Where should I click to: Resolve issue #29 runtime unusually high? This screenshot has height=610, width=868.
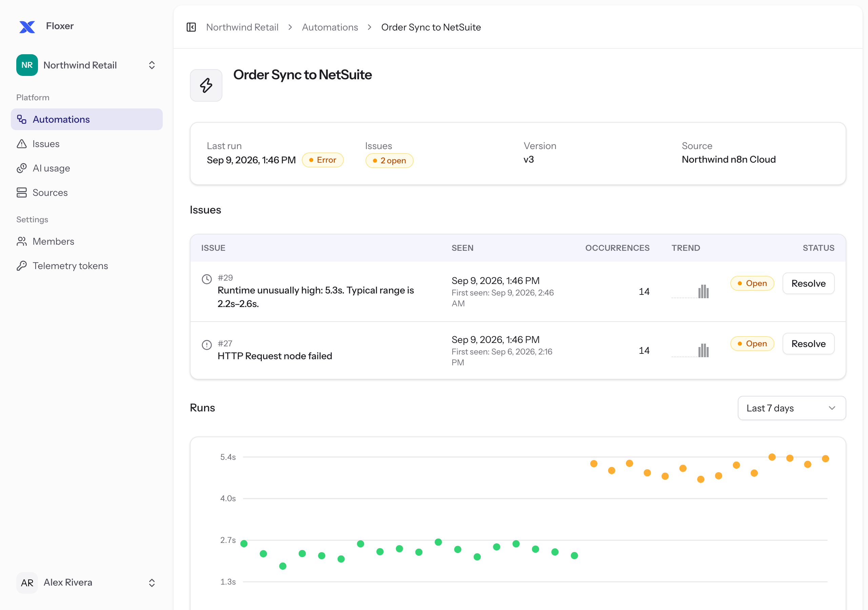[x=808, y=283]
